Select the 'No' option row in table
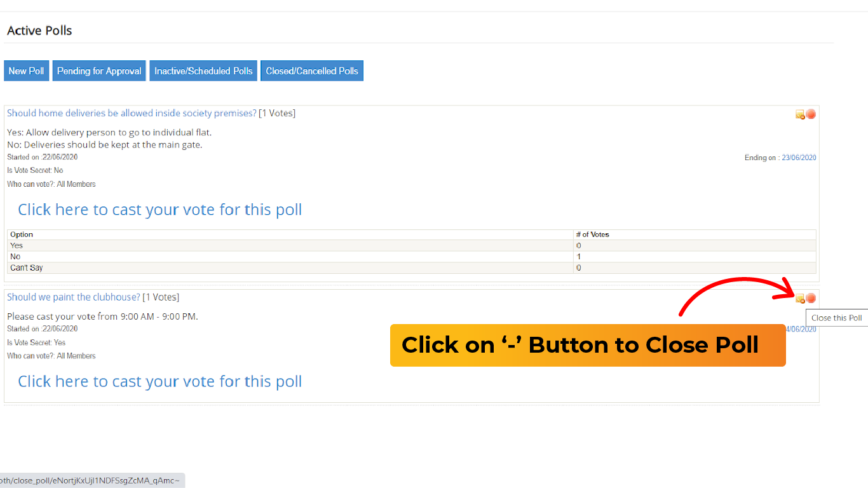This screenshot has width=868, height=488. (412, 257)
